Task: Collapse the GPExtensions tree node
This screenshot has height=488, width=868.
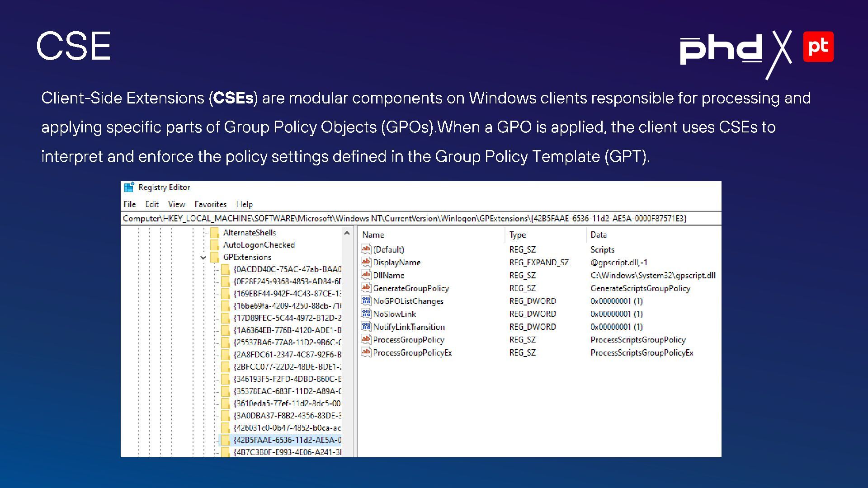Action: (203, 257)
